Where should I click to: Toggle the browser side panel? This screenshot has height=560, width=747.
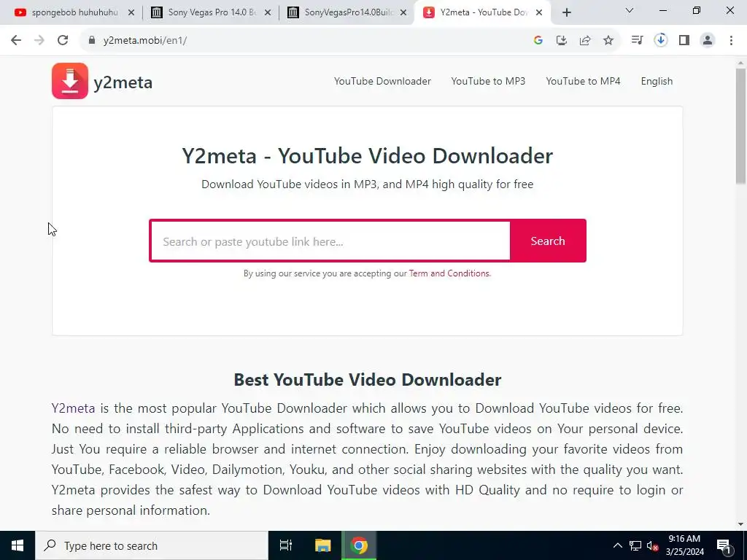[x=684, y=41]
